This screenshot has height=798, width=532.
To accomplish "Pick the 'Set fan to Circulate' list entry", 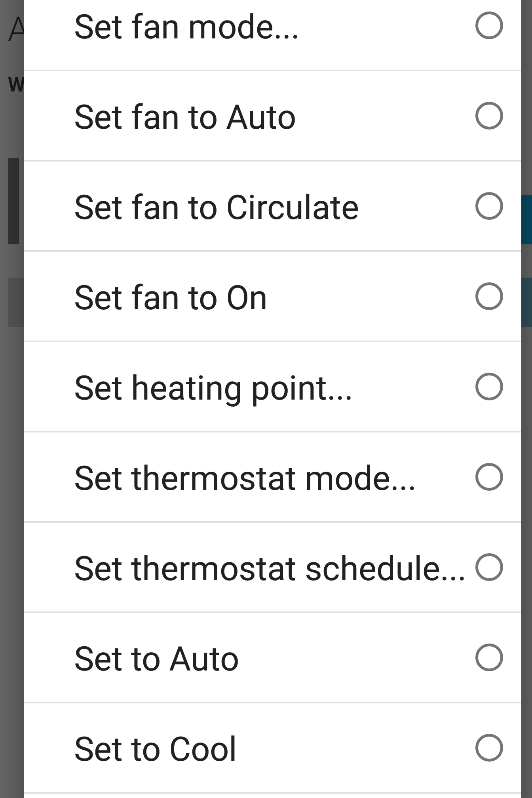I will pos(217,208).
